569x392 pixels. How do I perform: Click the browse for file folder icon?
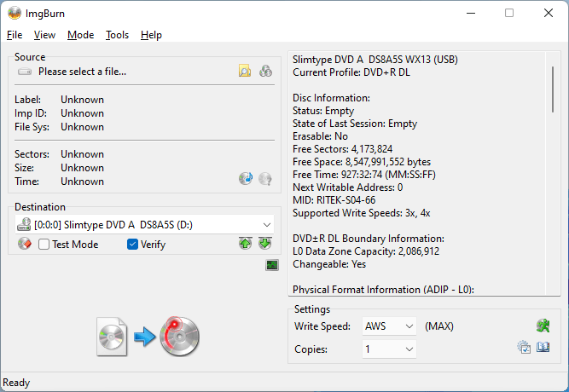pyautogui.click(x=245, y=72)
